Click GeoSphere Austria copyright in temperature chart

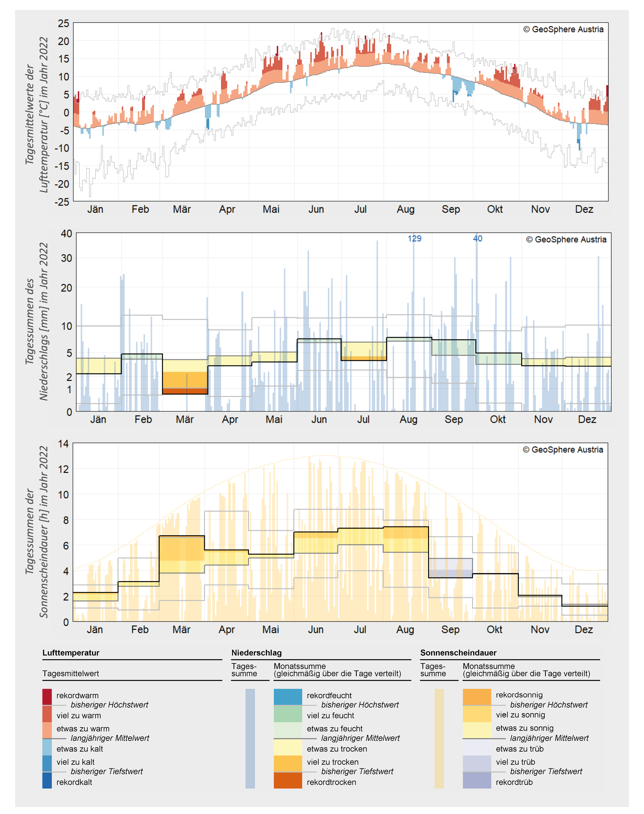[x=563, y=29]
